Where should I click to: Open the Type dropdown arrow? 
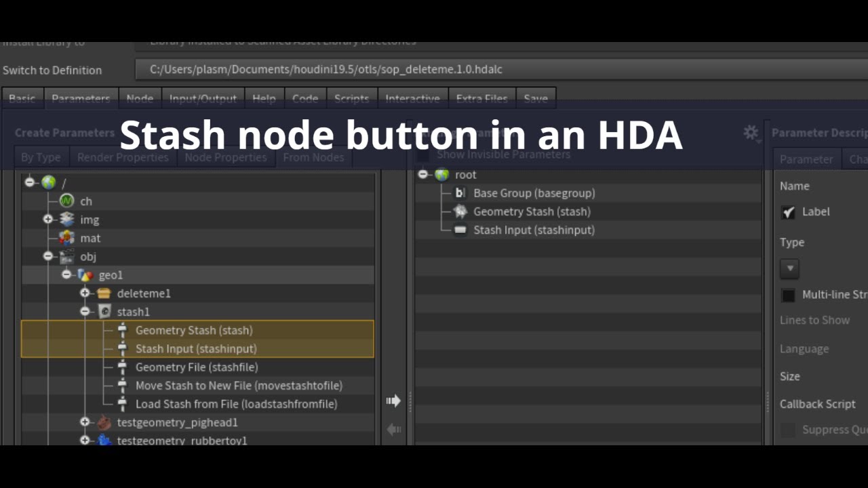pyautogui.click(x=789, y=268)
